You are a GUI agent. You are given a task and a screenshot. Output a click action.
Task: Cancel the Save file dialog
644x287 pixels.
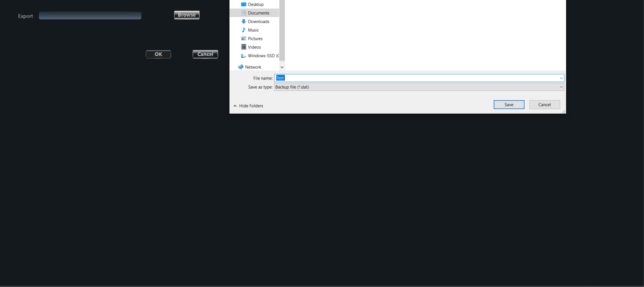(544, 105)
